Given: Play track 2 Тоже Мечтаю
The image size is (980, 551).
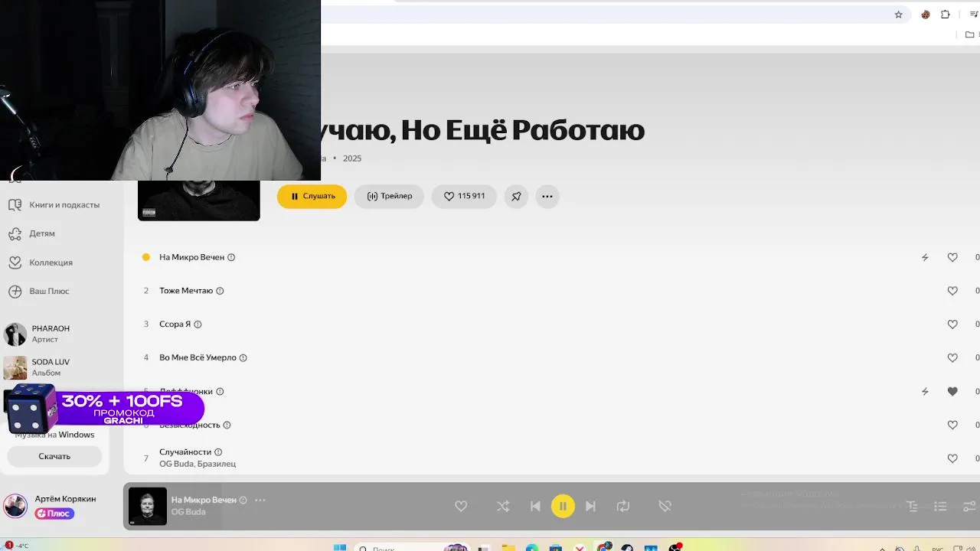Looking at the screenshot, I should coord(186,291).
